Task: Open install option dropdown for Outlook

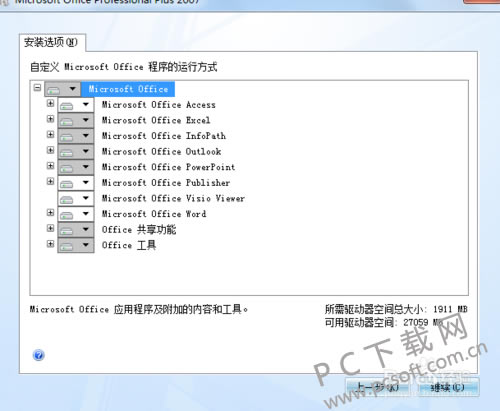Action: point(76,152)
